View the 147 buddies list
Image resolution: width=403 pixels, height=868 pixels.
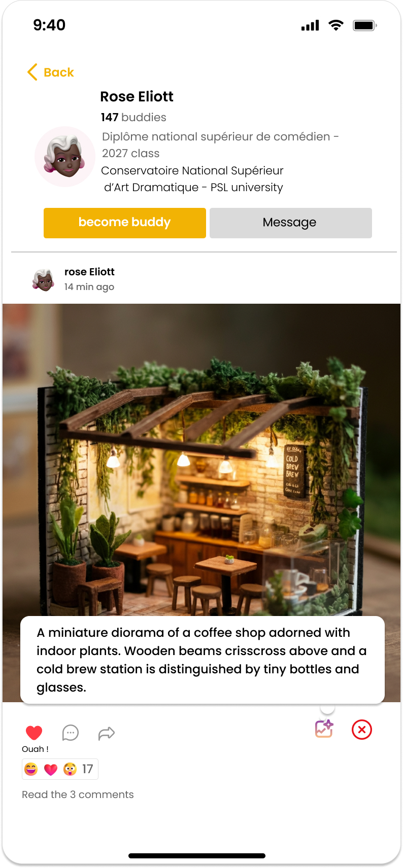click(133, 117)
